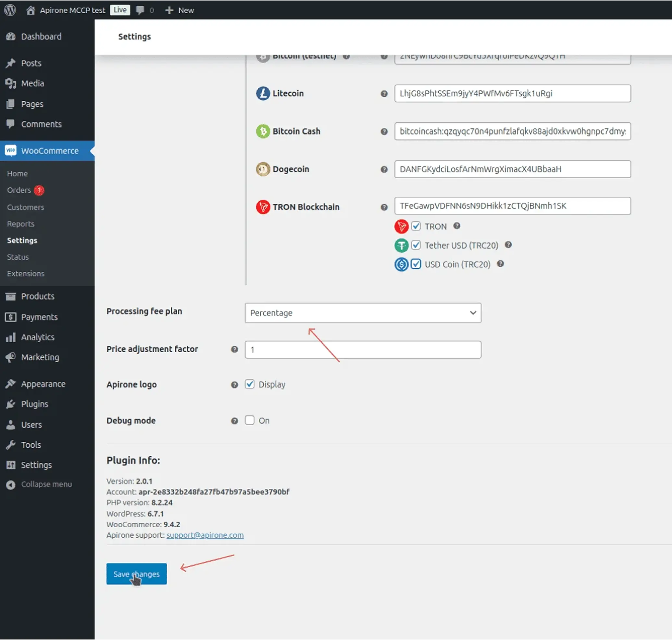
Task: Open WooCommerce Orders submenu item
Action: pos(19,190)
